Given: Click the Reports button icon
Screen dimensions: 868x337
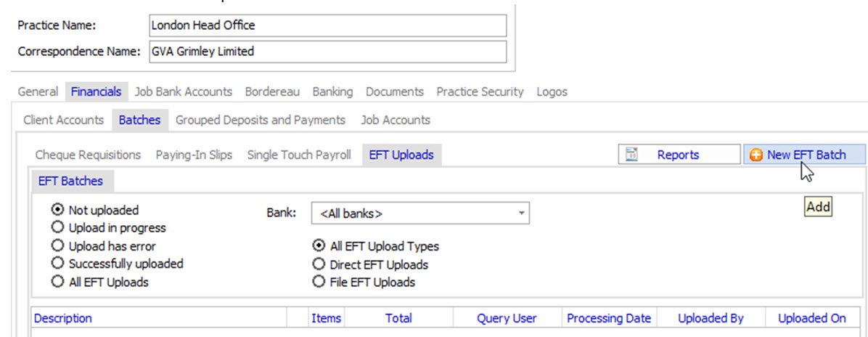Looking at the screenshot, I should (x=631, y=155).
